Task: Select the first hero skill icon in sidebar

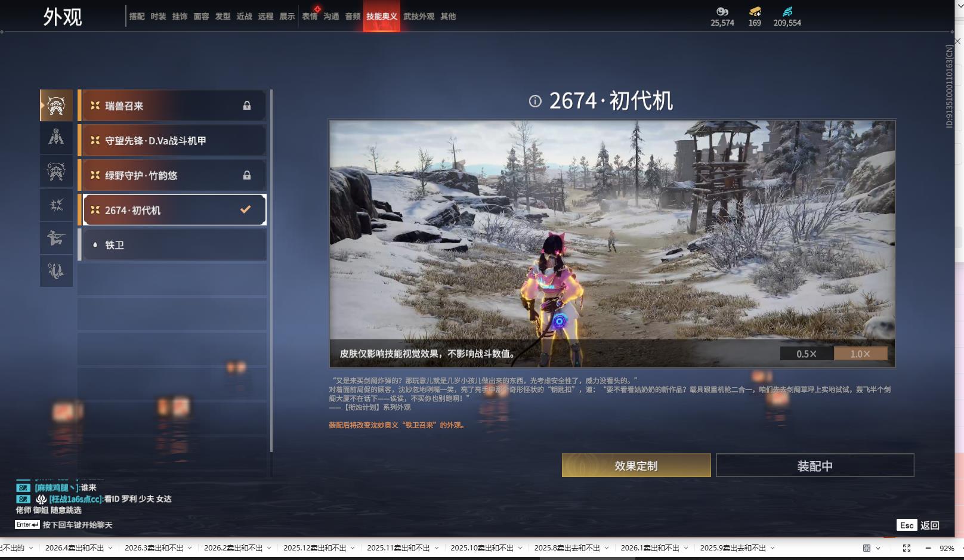Action: coord(56,106)
